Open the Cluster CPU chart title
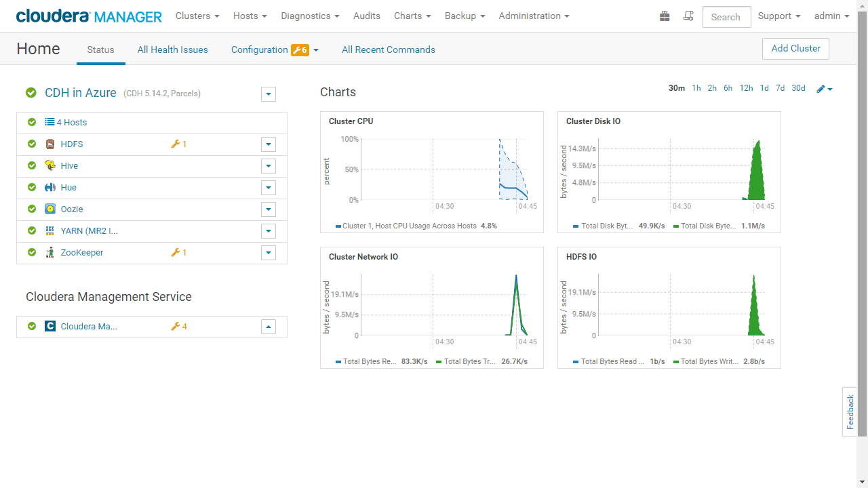Image resolution: width=868 pixels, height=488 pixels. [351, 121]
